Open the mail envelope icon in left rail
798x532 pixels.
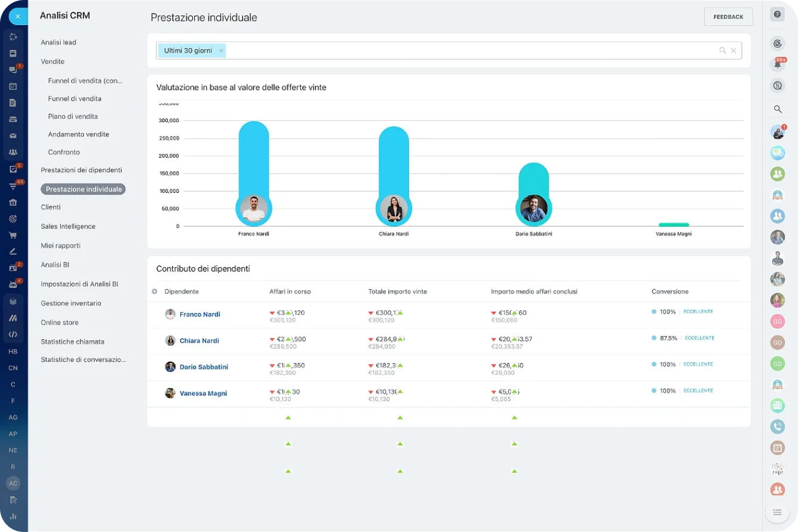point(13,136)
